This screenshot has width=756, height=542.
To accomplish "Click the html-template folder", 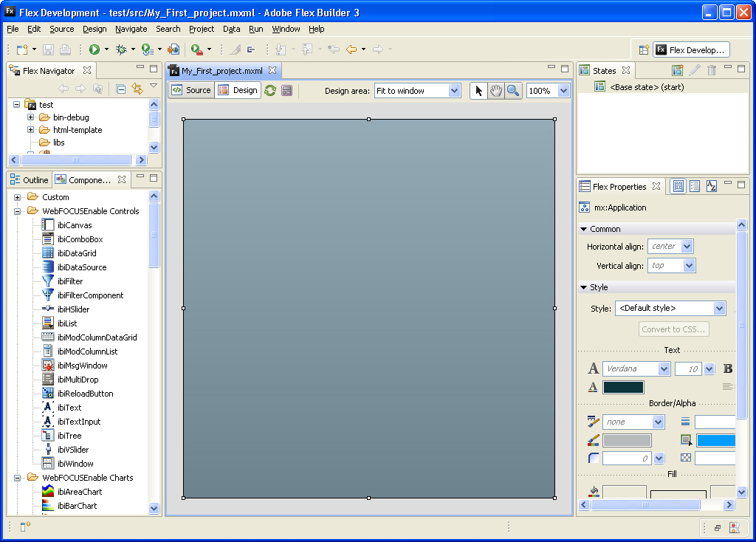I will pyautogui.click(x=77, y=130).
